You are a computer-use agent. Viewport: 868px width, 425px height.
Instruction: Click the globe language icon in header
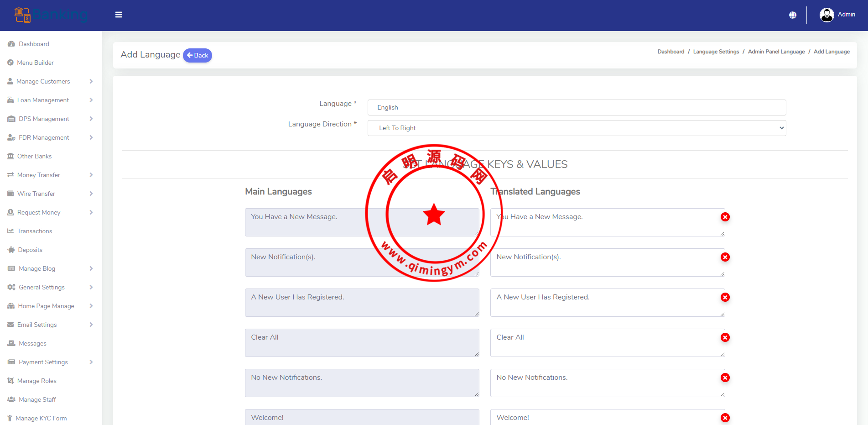793,15
